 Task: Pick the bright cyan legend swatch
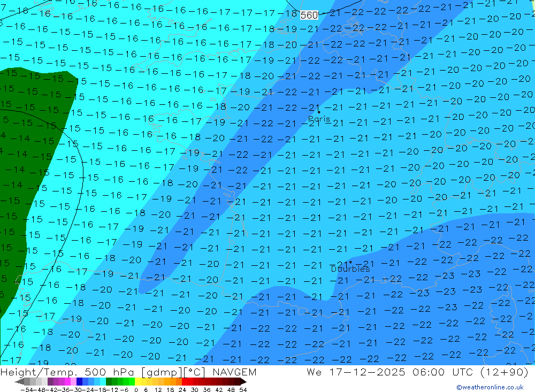click(x=103, y=382)
